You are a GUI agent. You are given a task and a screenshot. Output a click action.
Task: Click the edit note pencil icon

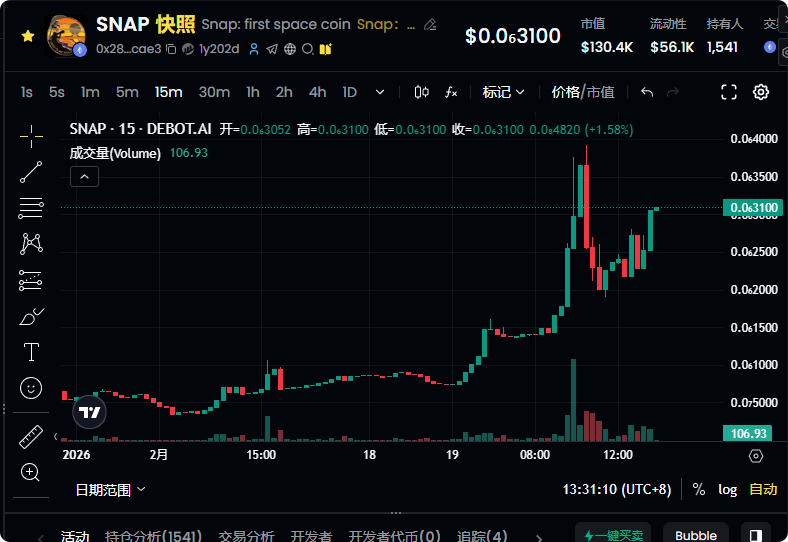tap(430, 24)
